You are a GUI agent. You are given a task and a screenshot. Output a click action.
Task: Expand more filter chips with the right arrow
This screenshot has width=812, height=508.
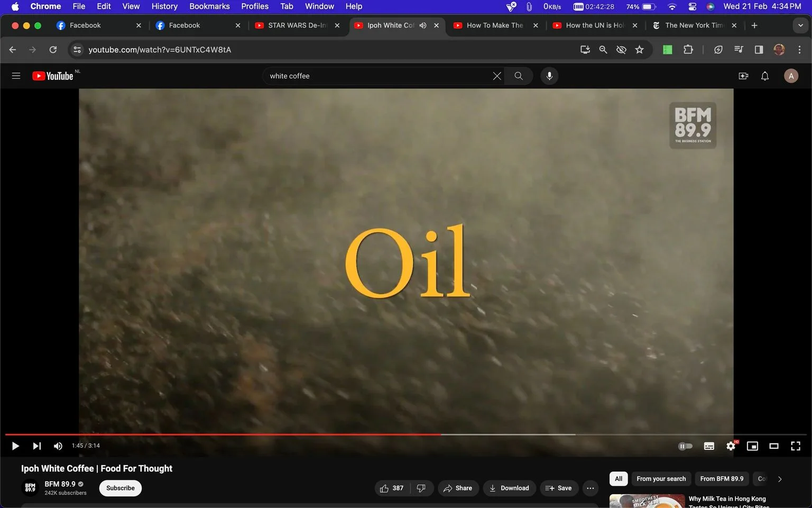779,479
